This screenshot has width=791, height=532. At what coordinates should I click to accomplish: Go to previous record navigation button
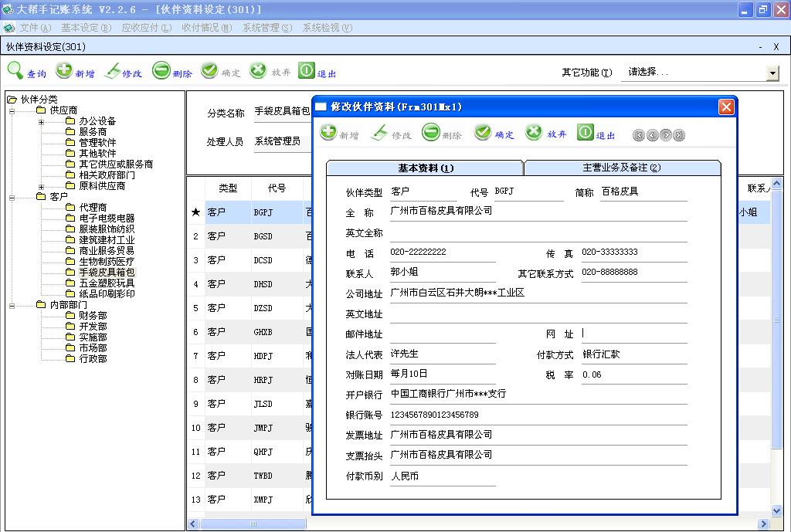[652, 135]
